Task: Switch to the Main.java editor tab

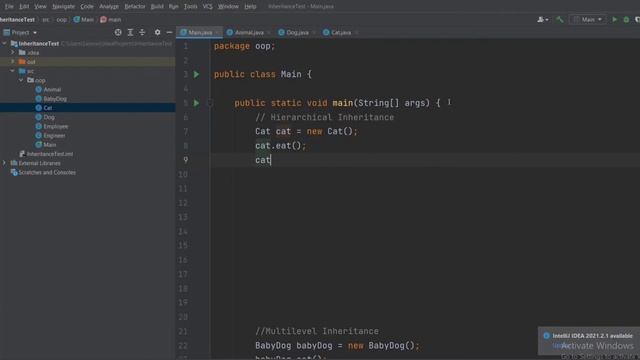Action: 200,32
